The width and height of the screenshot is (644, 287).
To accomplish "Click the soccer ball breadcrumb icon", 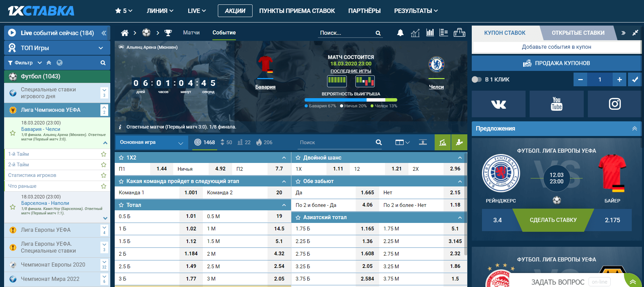I will [146, 33].
